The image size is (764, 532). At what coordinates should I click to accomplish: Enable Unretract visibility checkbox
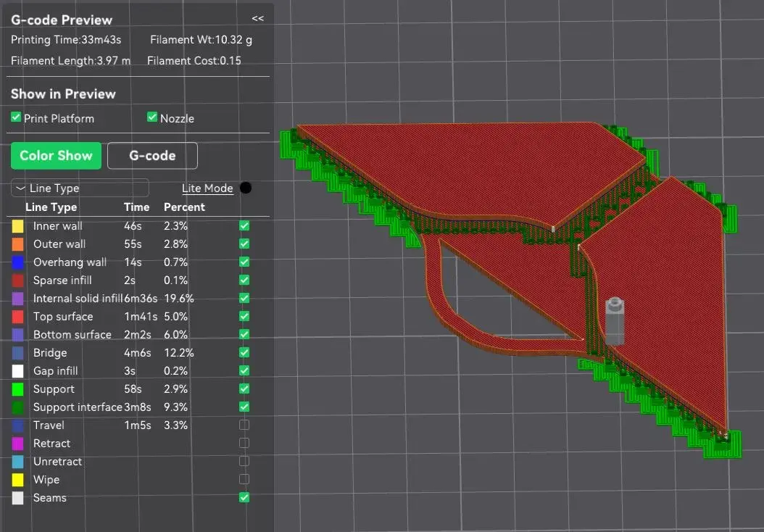coord(244,461)
